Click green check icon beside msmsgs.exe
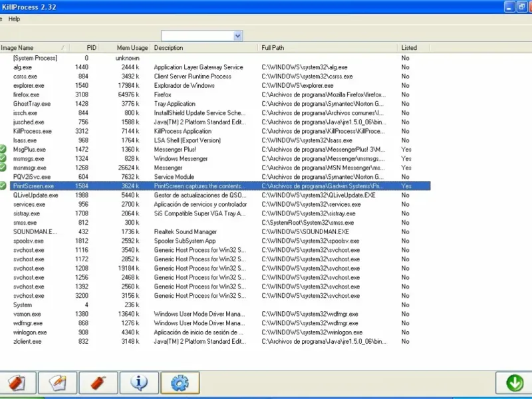The width and height of the screenshot is (532, 399). (x=3, y=158)
